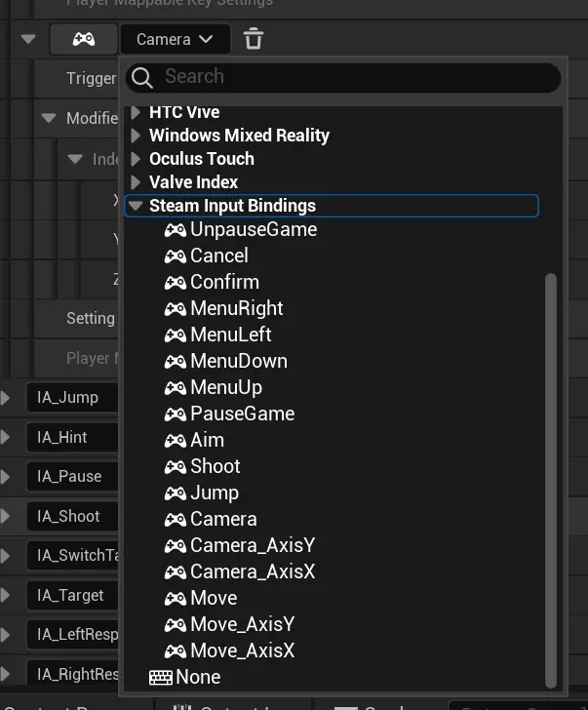Select the Shoot binding
The height and width of the screenshot is (710, 588).
tap(215, 466)
